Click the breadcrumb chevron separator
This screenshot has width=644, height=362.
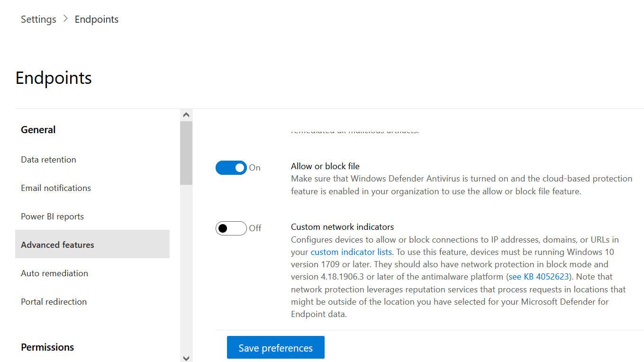tap(65, 19)
